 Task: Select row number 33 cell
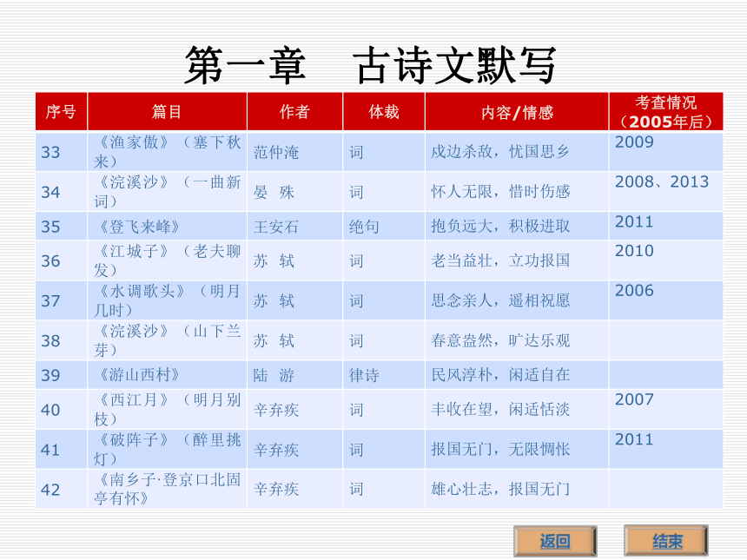[62, 152]
